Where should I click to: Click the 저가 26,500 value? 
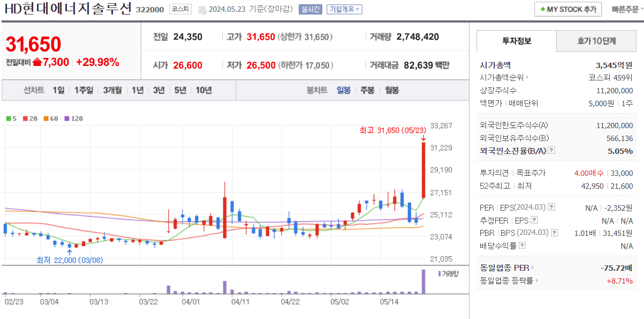(261, 65)
